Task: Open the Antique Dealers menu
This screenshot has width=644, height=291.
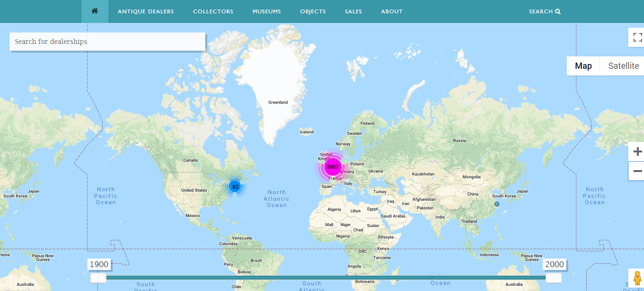Action: click(x=146, y=11)
